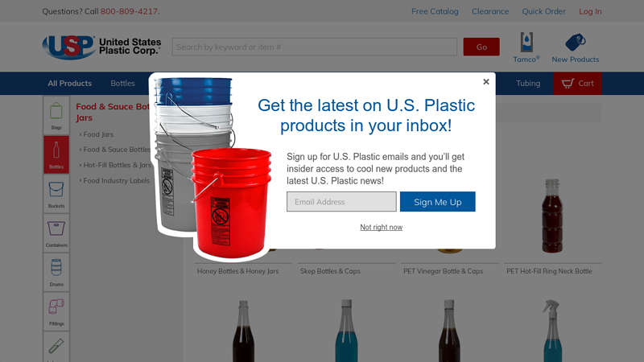Open the Drums sidebar icon
This screenshot has height=362, width=644.
tap(56, 272)
